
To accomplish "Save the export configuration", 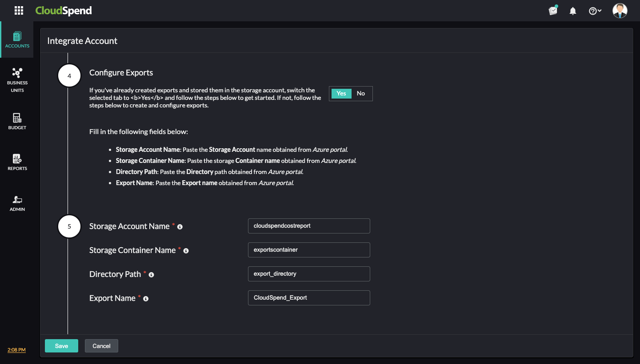I will point(61,345).
